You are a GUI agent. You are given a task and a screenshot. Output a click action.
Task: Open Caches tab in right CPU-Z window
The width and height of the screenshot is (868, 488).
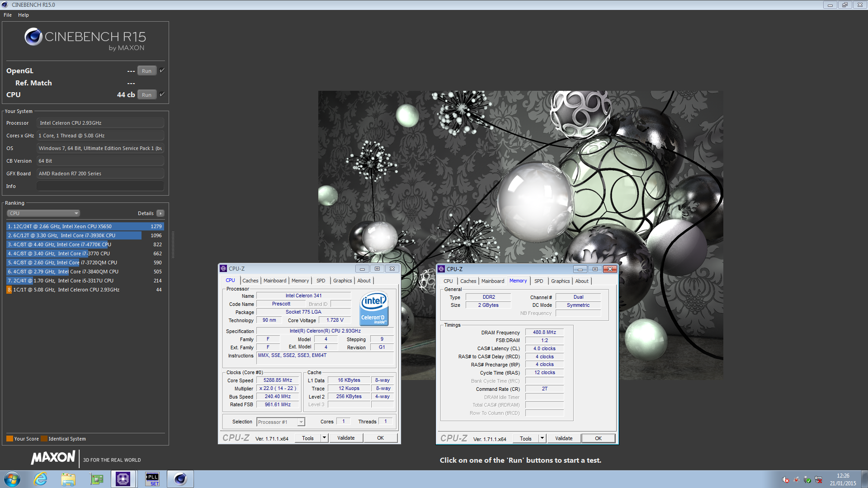click(x=468, y=281)
